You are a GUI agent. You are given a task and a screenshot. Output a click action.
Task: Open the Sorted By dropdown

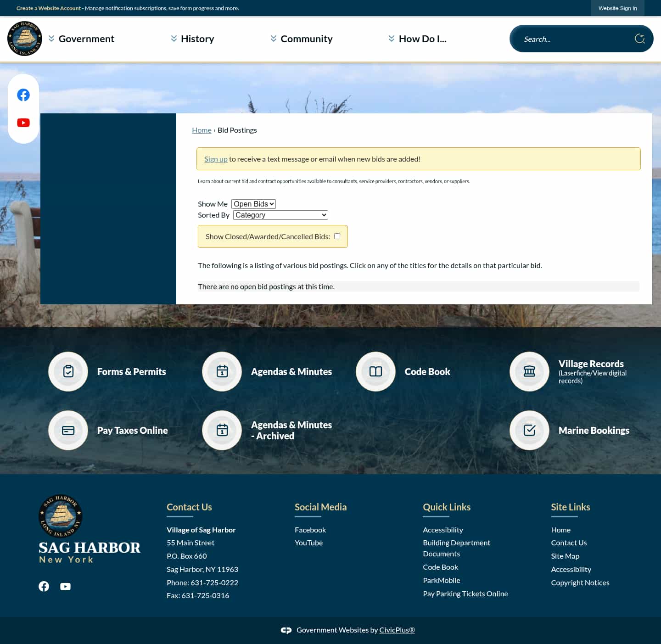point(280,215)
